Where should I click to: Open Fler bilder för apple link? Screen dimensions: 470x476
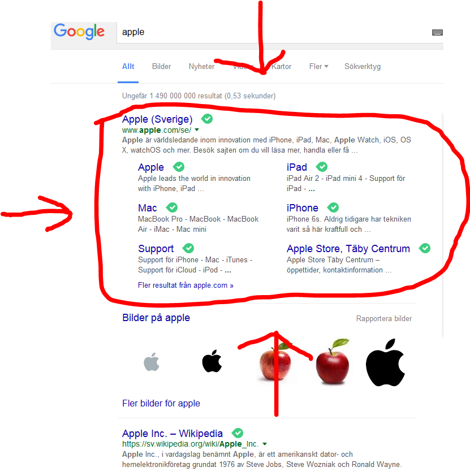[x=161, y=403]
